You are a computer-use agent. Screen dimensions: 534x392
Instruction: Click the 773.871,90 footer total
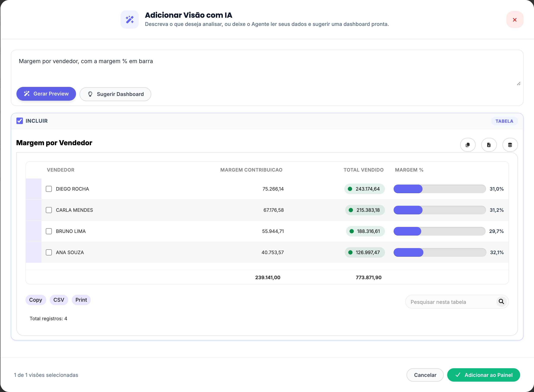(x=368, y=277)
